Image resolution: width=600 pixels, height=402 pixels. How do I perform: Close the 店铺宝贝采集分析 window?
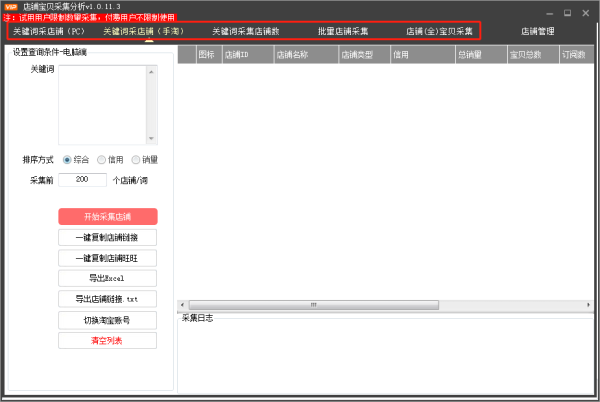click(x=584, y=12)
